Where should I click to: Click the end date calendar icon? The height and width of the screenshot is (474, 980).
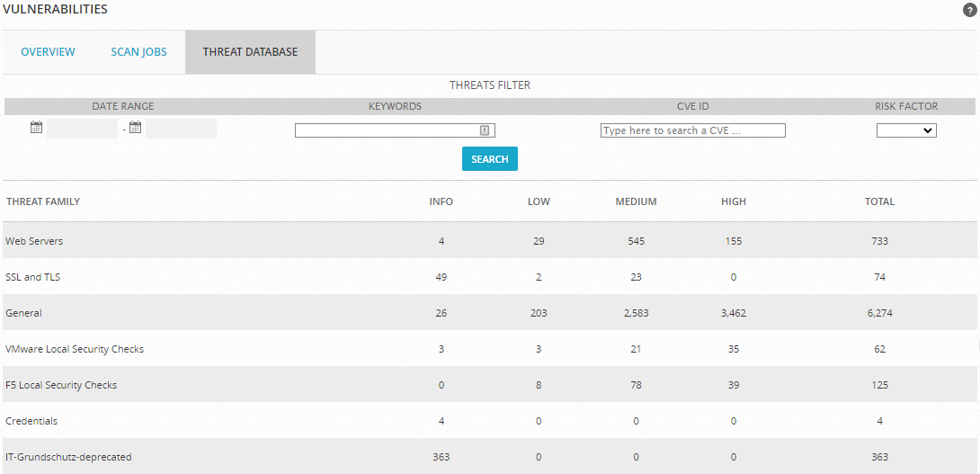135,128
